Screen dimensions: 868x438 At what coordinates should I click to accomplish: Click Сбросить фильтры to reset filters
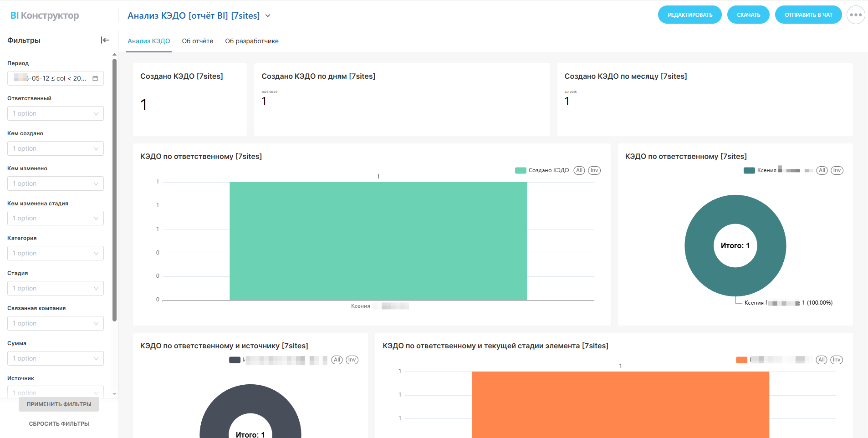point(59,423)
